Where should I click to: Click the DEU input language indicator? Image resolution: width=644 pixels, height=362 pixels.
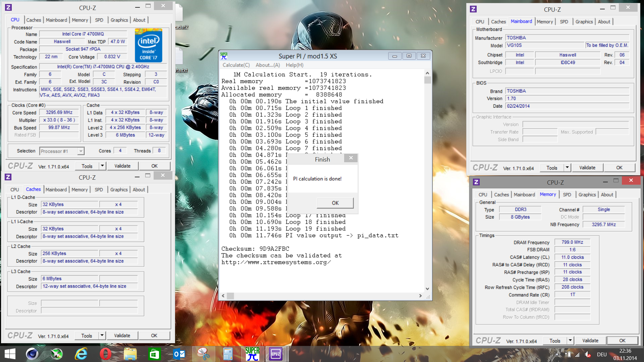[602, 354]
